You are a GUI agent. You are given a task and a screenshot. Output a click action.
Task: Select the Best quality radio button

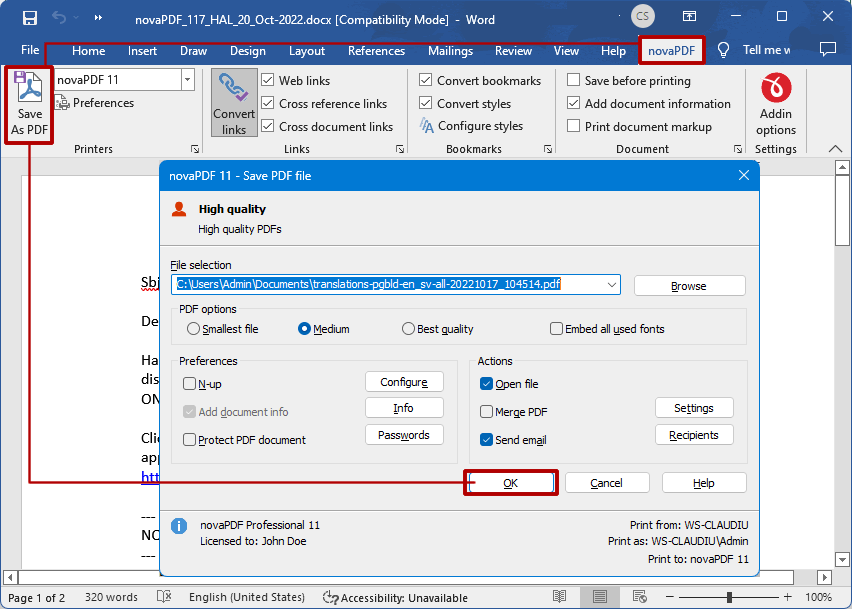(x=408, y=328)
